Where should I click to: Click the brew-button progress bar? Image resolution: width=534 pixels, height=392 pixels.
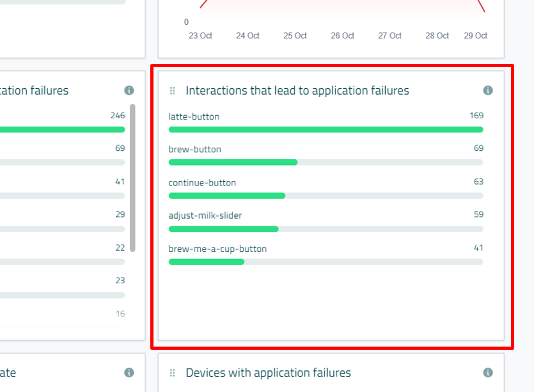[233, 162]
